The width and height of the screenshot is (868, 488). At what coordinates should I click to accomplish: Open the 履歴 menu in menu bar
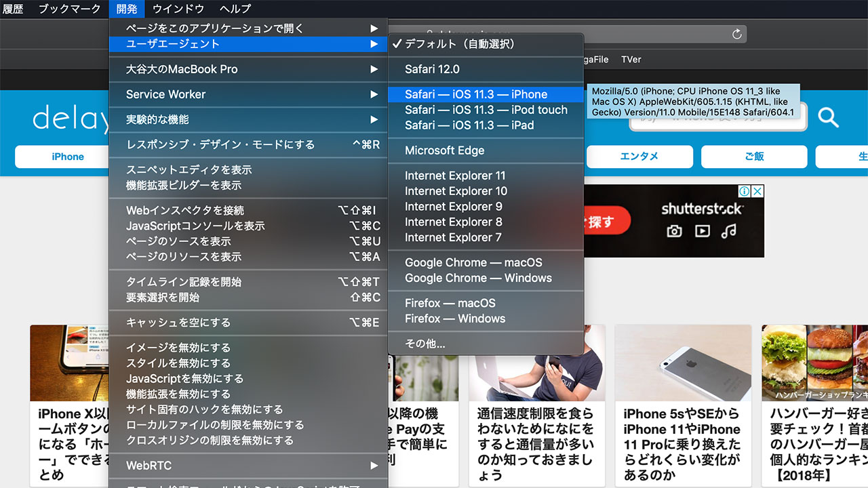(14, 9)
